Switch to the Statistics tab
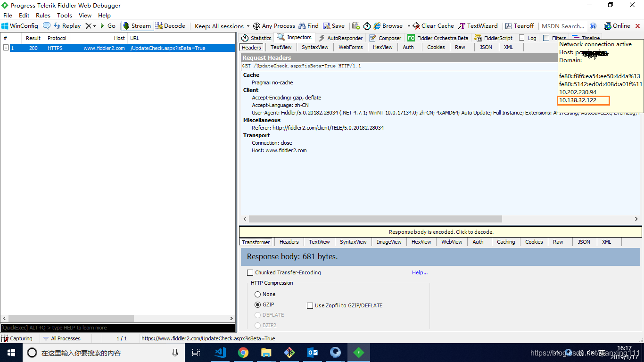Image resolution: width=644 pixels, height=362 pixels. pos(256,38)
